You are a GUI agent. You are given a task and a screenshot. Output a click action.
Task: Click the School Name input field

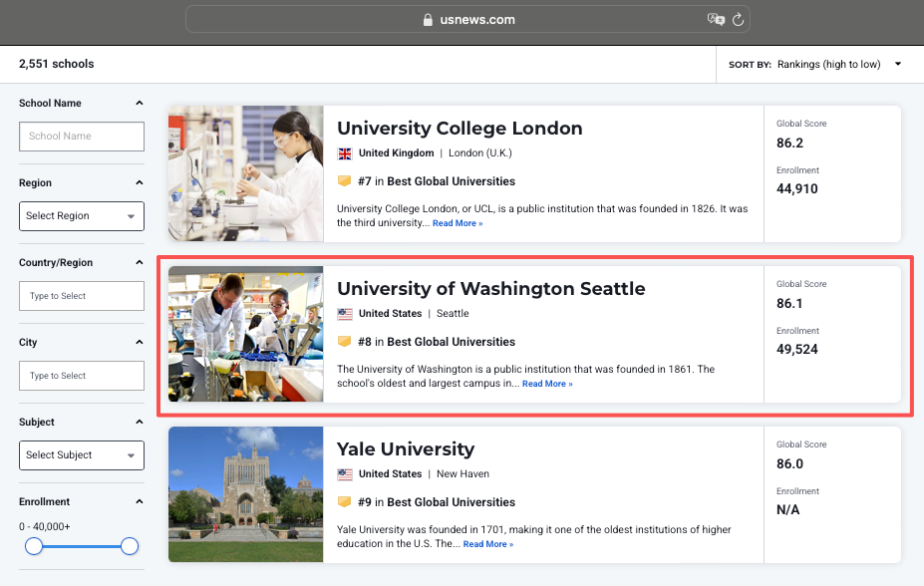tap(82, 137)
